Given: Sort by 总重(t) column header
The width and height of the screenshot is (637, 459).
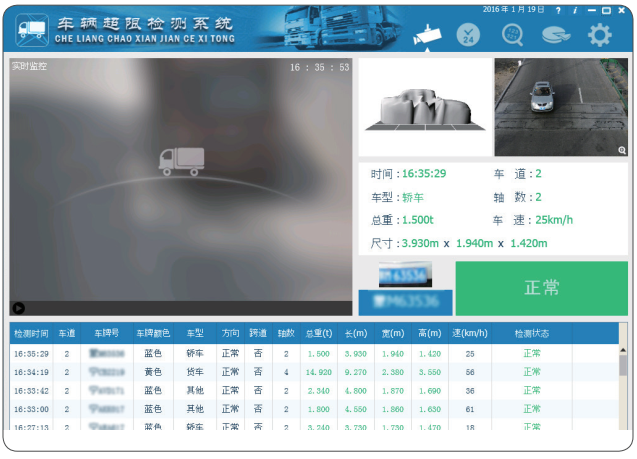Looking at the screenshot, I should click(318, 333).
